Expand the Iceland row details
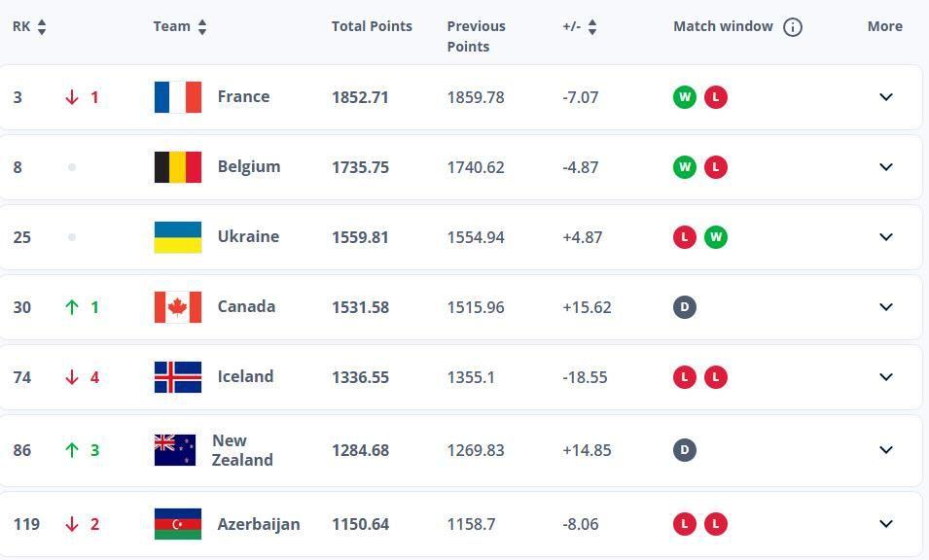Viewport: 929px width, 560px height. point(886,377)
